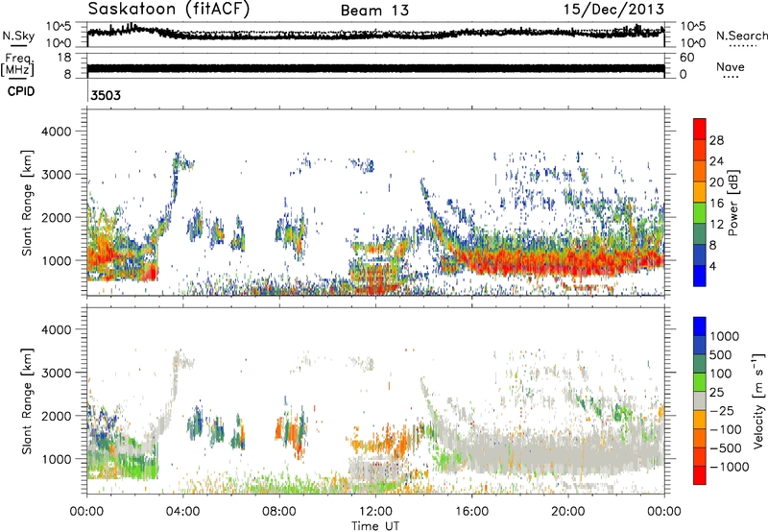The image size is (768, 532).
Task: Click the date "15/Dec/2013"
Action: click(x=613, y=10)
